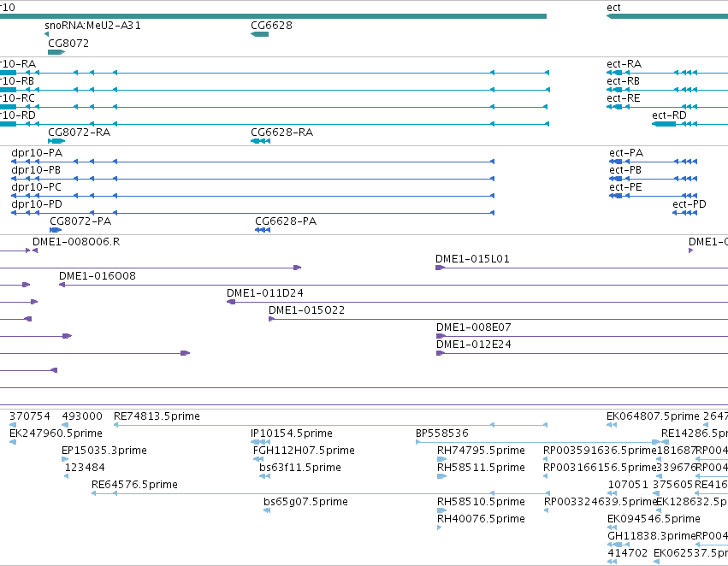Viewport: 728px width, 566px height.
Task: Click the EK064807.5prime EST label
Action: 653,416
